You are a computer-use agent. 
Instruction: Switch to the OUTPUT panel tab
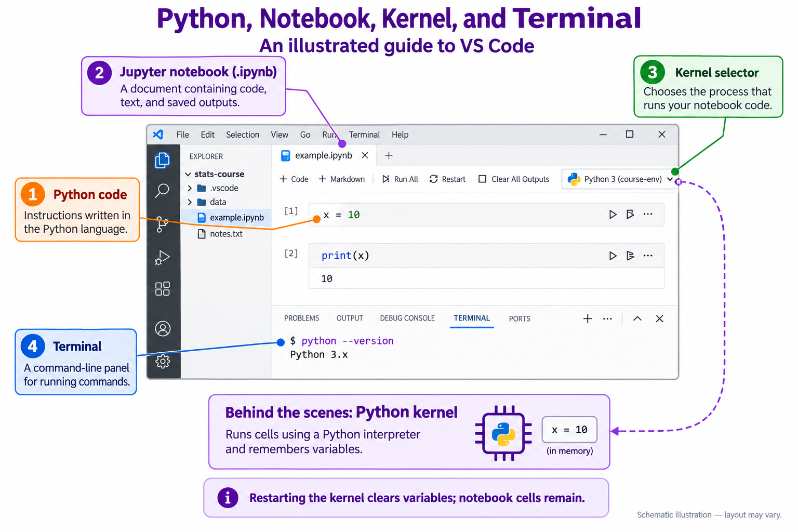click(x=350, y=318)
